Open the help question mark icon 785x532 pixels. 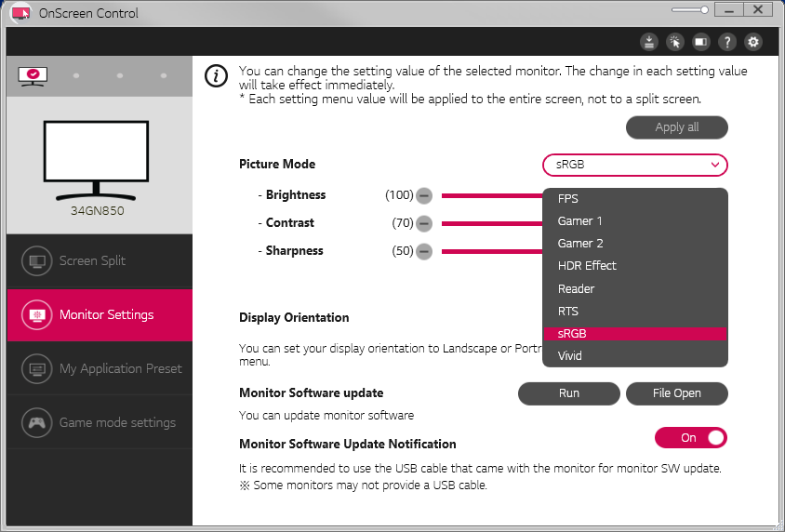tap(727, 42)
